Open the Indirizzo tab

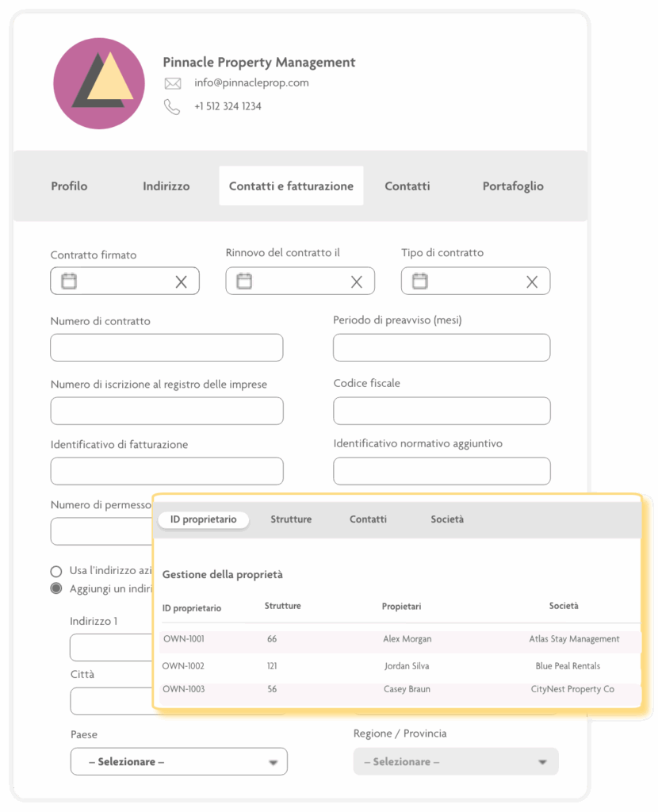166,186
